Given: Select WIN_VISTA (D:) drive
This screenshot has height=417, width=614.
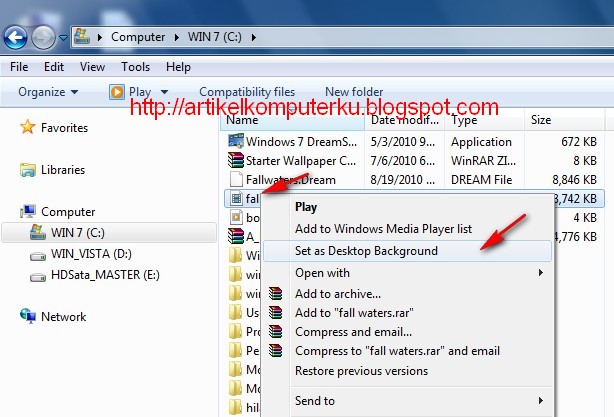Looking at the screenshot, I should (91, 254).
